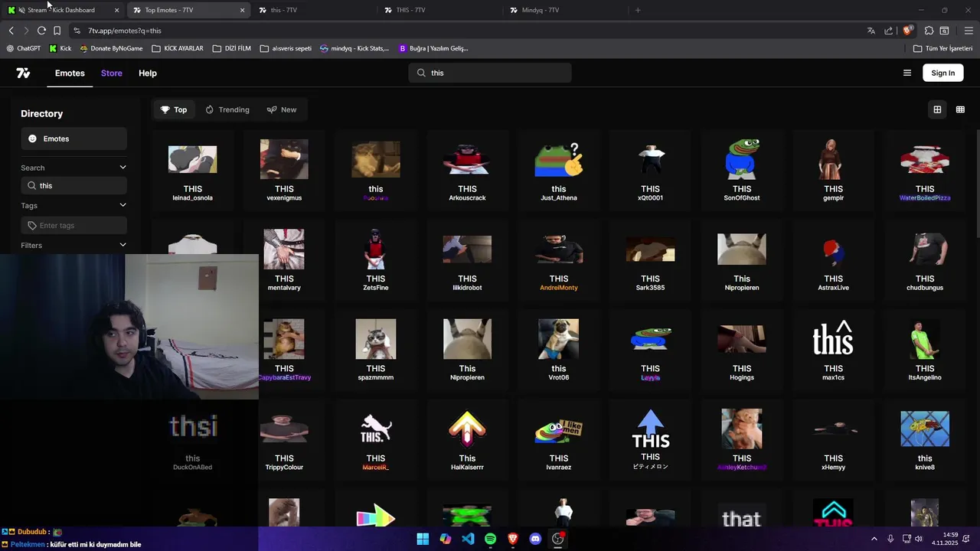This screenshot has height=551, width=980.
Task: Open Spotify from taskbar
Action: (490, 539)
